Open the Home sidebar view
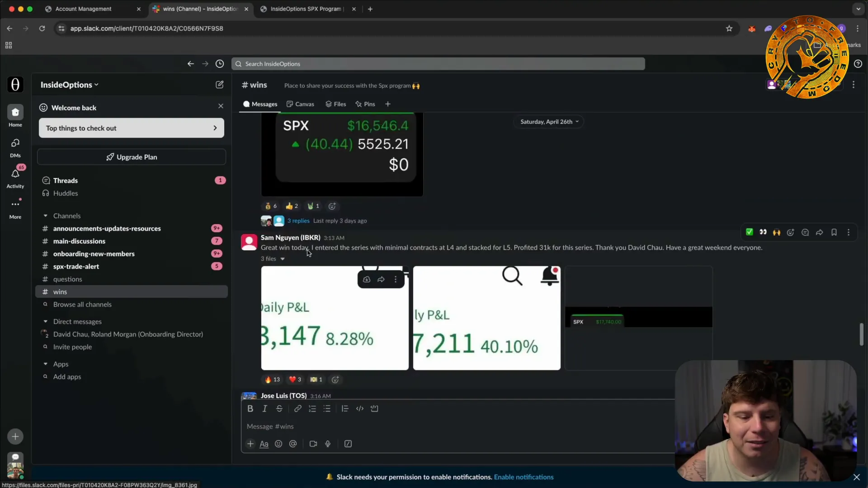868x488 pixels. pos(15,116)
